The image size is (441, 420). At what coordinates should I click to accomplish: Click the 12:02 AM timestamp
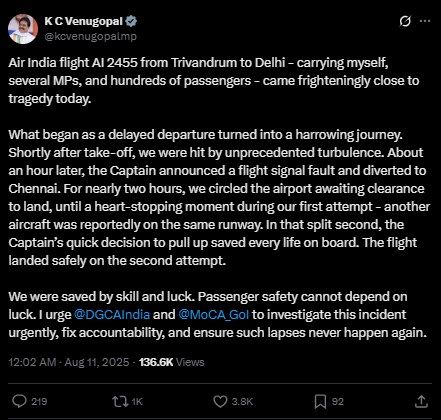(32, 362)
